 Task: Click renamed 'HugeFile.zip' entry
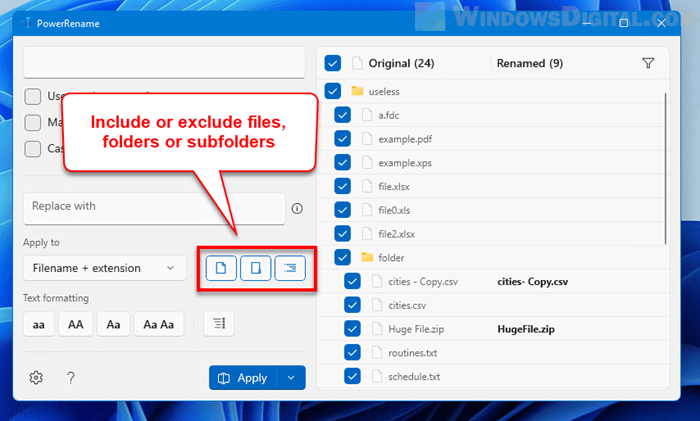coord(526,329)
